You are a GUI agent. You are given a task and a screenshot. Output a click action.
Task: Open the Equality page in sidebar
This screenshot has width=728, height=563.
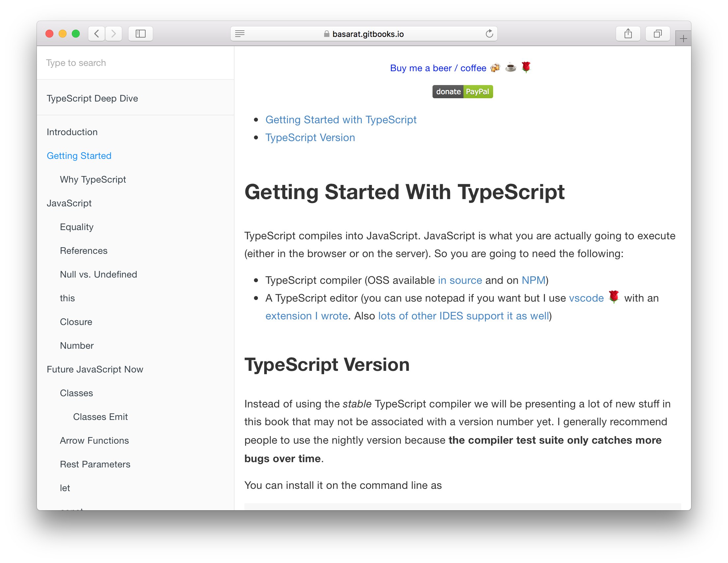[77, 227]
